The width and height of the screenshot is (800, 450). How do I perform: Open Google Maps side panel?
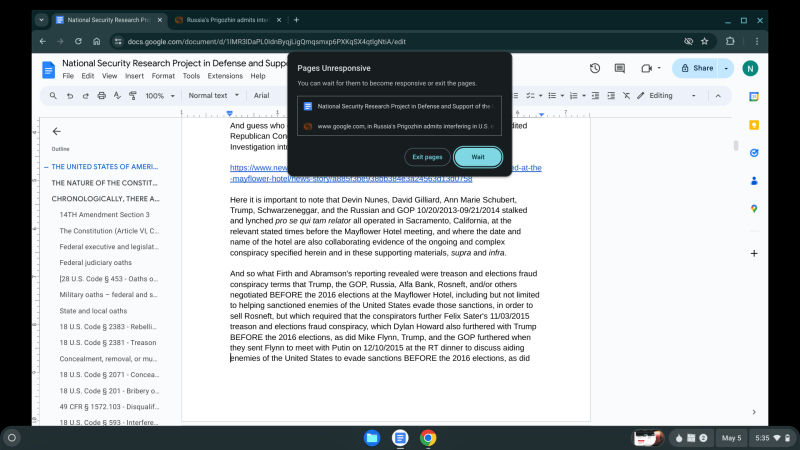[x=754, y=209]
